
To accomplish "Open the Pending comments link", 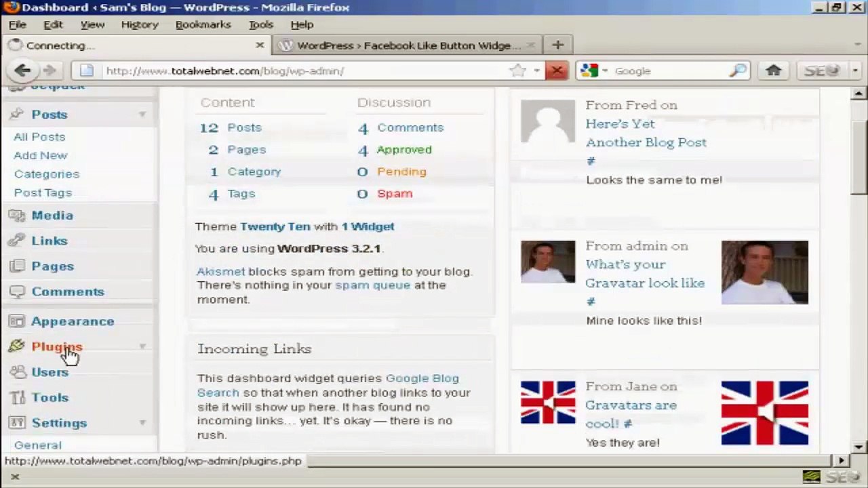I will point(401,171).
